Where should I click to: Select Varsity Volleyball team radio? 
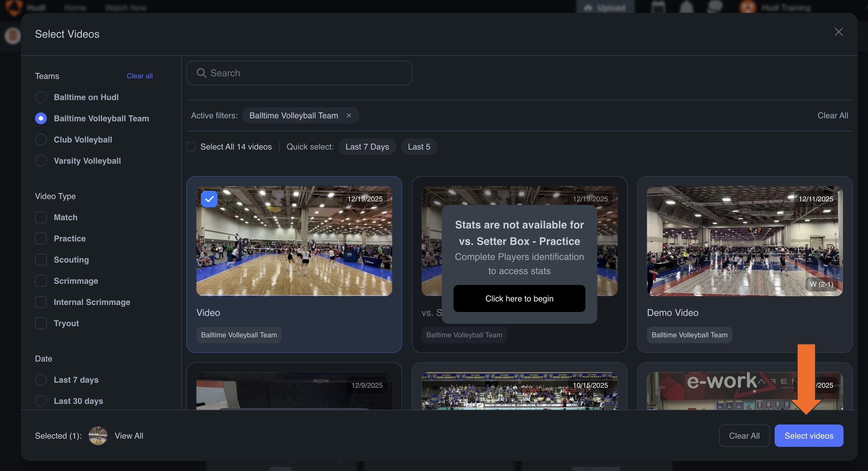(41, 161)
